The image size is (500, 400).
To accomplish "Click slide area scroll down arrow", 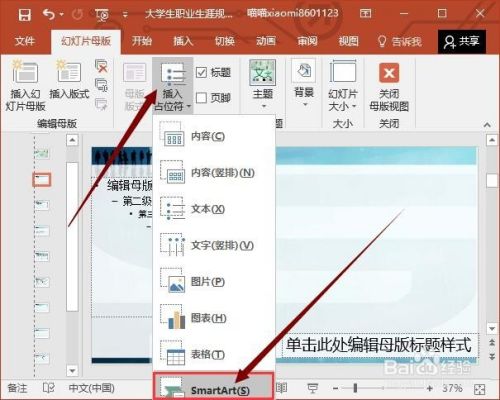I will coord(492,329).
